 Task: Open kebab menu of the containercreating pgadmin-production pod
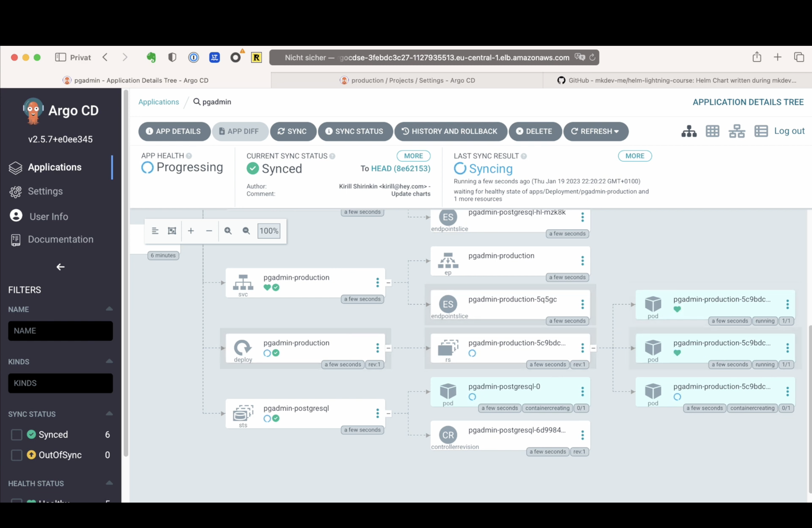pyautogui.click(x=787, y=392)
